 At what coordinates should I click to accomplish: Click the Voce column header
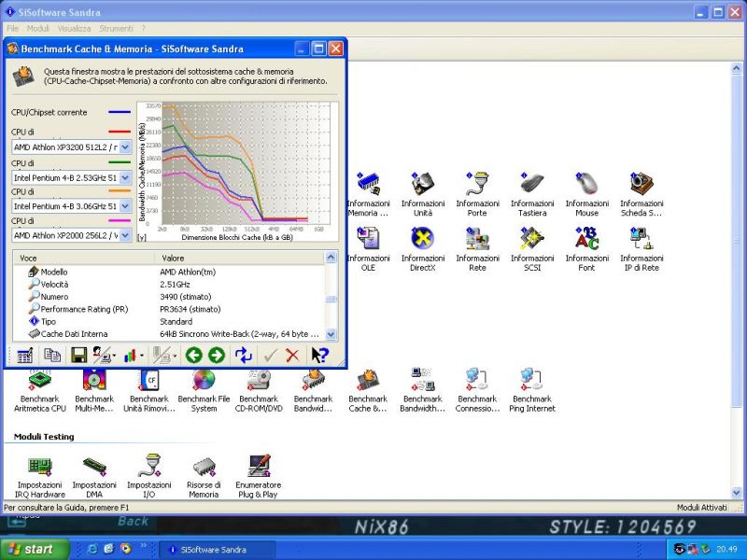(x=84, y=259)
